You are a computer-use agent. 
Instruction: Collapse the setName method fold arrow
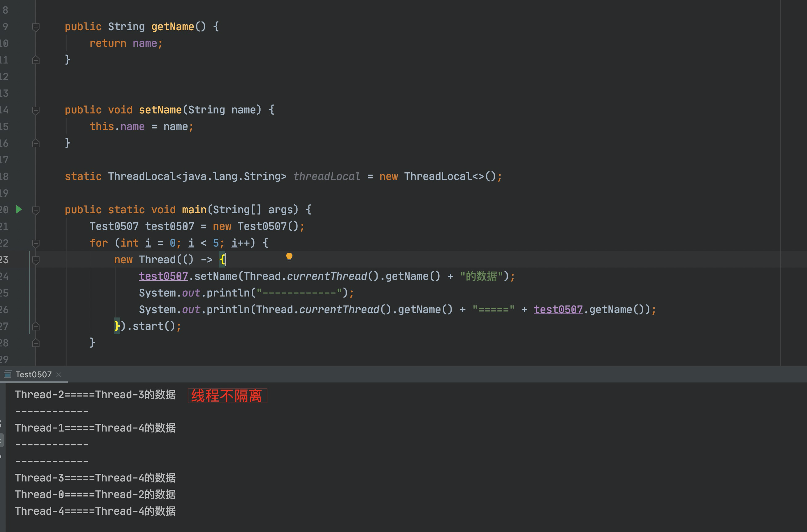pos(35,110)
